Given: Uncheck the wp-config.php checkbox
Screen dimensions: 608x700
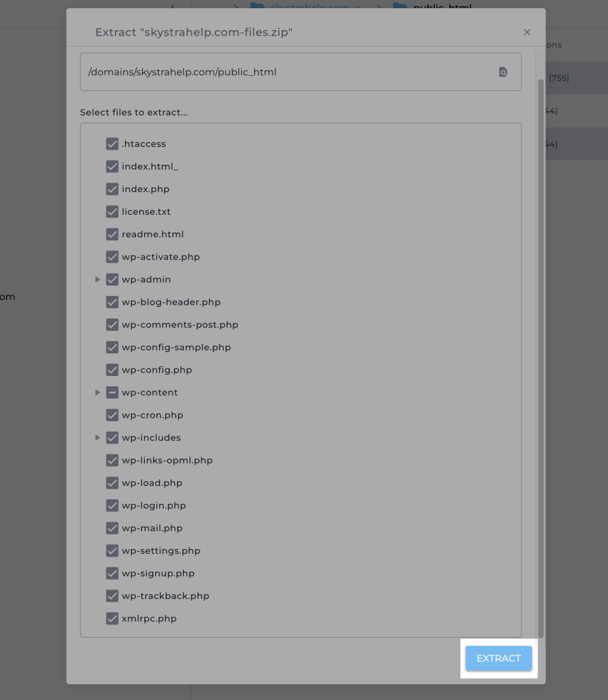Looking at the screenshot, I should 113,370.
